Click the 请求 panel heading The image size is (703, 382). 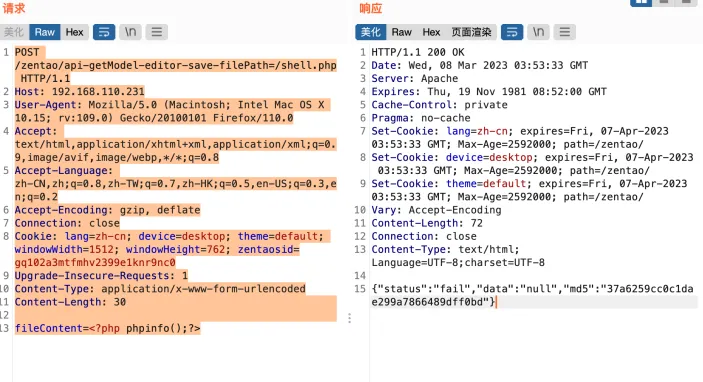pos(13,8)
